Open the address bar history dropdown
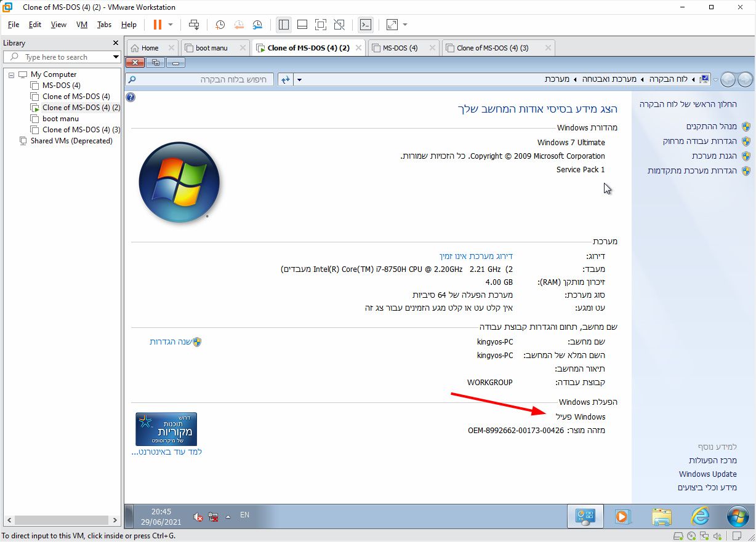This screenshot has width=756, height=542. [299, 80]
